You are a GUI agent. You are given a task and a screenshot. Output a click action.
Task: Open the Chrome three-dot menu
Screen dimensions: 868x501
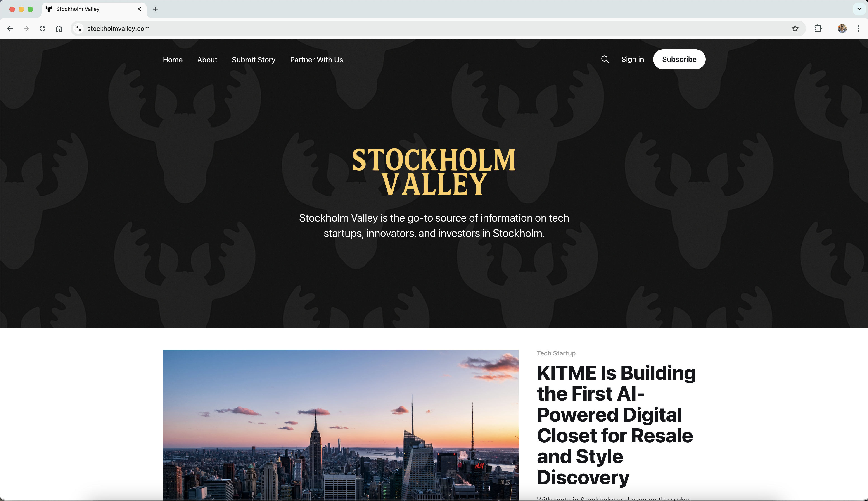point(858,29)
